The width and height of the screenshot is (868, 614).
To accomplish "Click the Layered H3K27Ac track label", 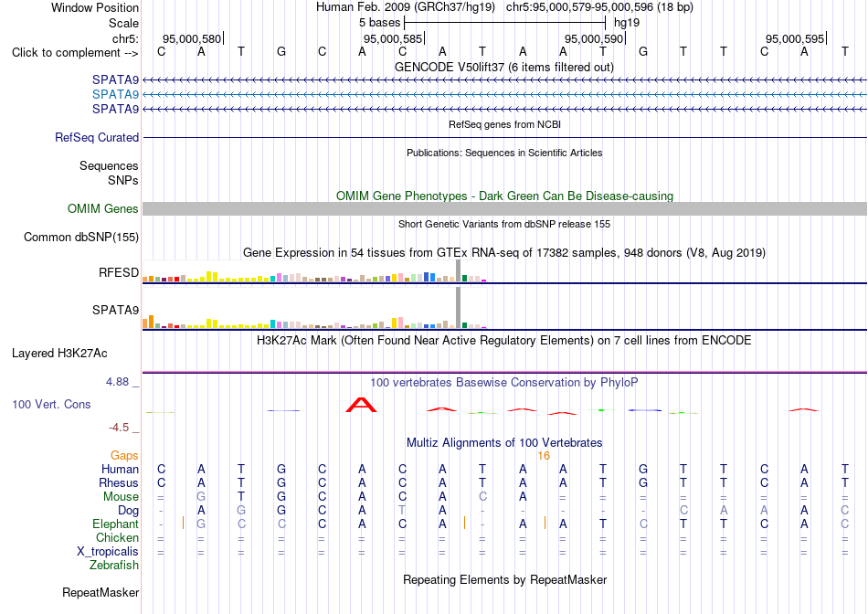I will pos(59,354).
